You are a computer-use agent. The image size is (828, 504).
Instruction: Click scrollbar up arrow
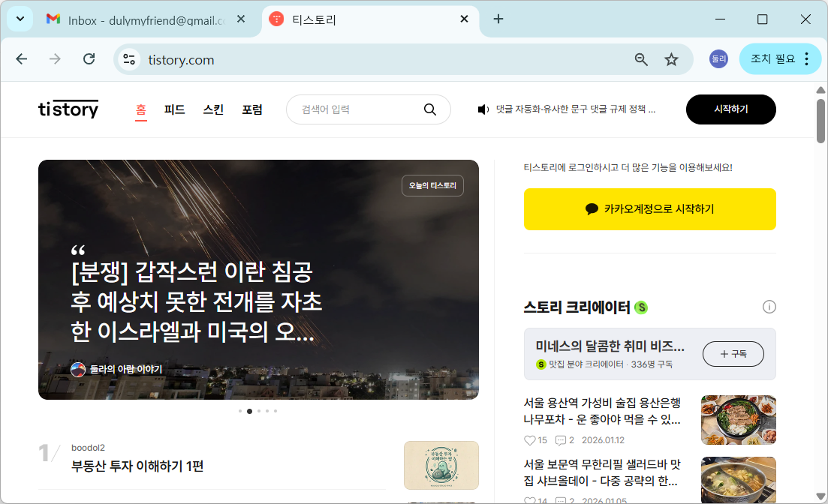click(x=820, y=90)
